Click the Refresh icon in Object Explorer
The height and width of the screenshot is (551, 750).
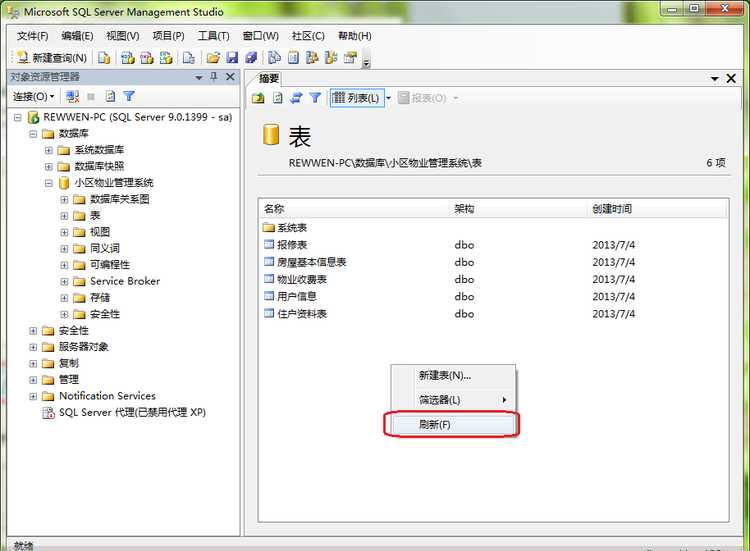point(110,97)
